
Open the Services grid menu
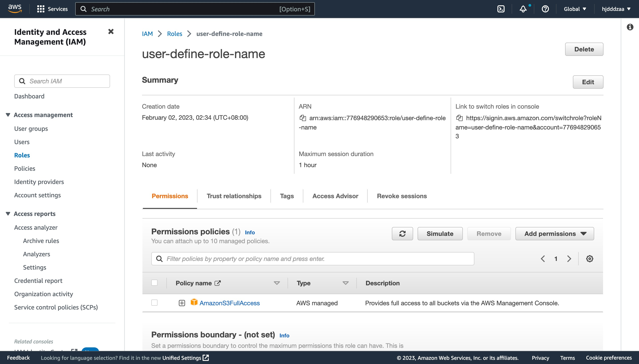[41, 9]
